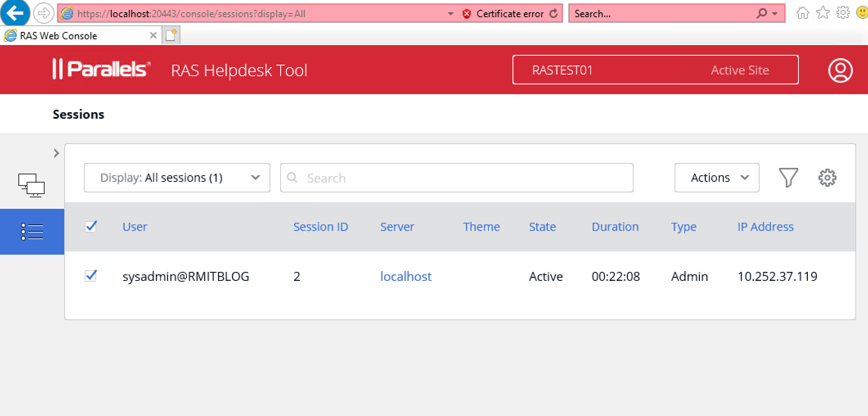Sort by Session ID column header
The height and width of the screenshot is (416, 868).
click(321, 227)
